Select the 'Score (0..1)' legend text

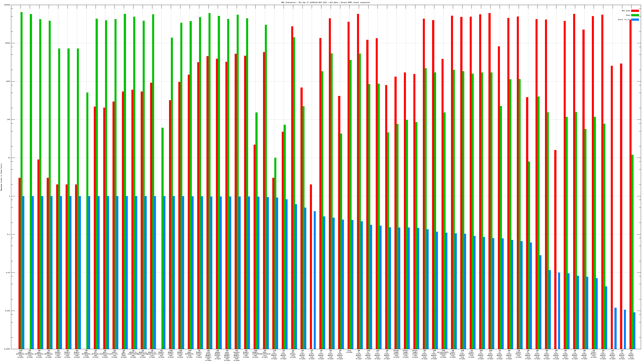click(x=624, y=20)
